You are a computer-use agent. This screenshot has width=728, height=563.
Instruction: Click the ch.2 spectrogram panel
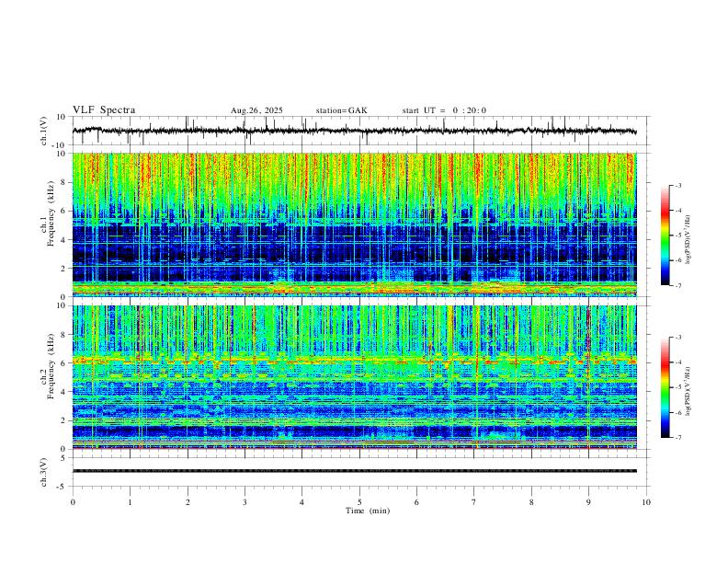click(x=354, y=377)
